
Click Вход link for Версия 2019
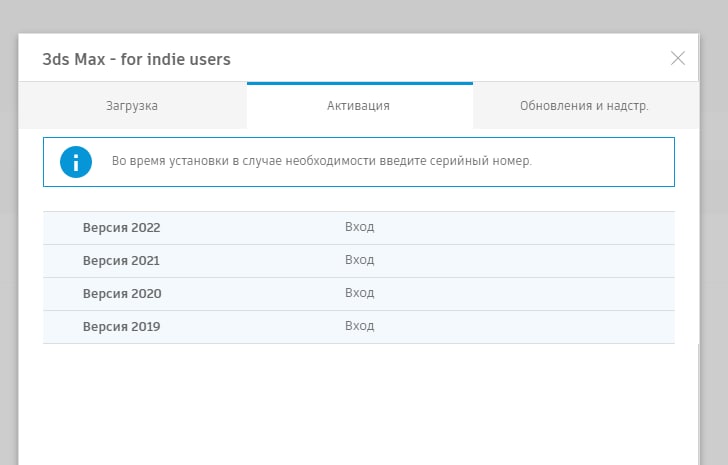pos(359,326)
